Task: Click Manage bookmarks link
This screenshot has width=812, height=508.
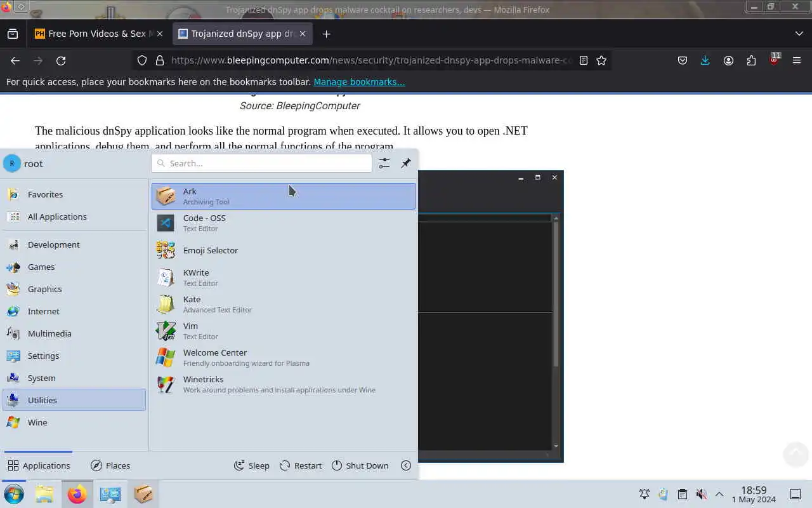Action: click(x=359, y=82)
